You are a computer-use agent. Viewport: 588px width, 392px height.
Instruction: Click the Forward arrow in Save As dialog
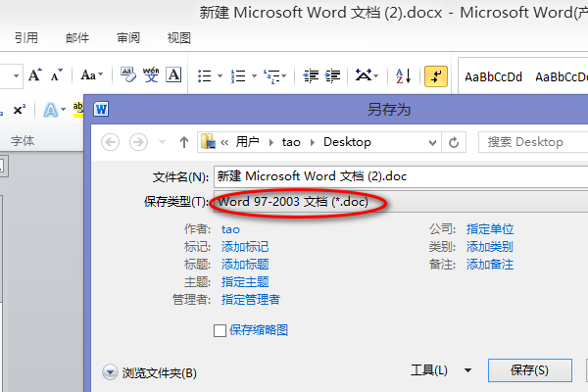(138, 142)
